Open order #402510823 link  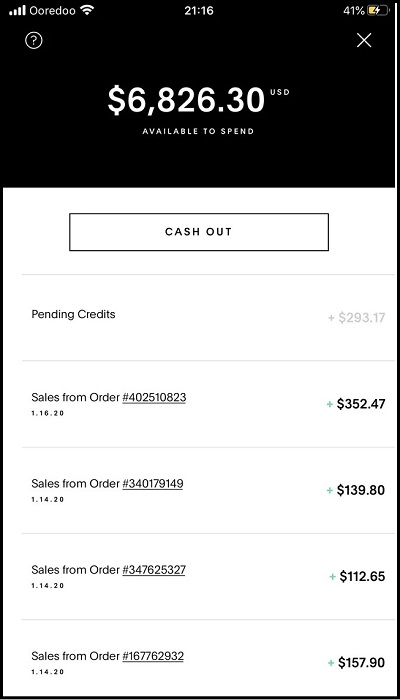154,397
